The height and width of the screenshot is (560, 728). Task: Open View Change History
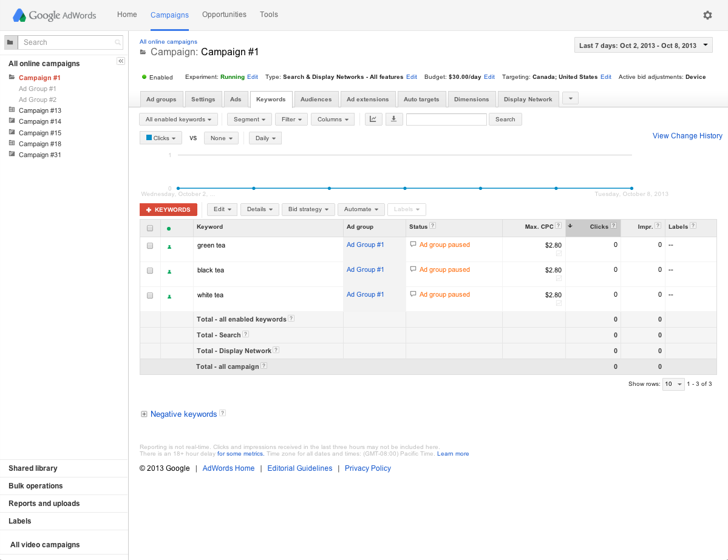[x=687, y=135]
